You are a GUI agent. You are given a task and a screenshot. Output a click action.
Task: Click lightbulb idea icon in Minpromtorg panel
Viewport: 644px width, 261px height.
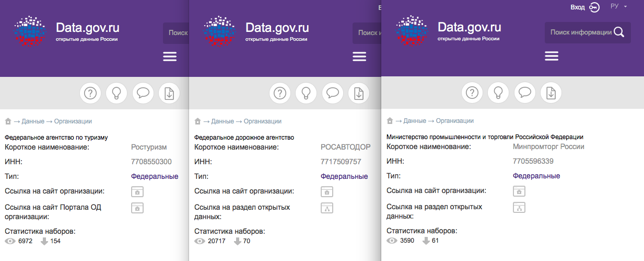click(498, 93)
